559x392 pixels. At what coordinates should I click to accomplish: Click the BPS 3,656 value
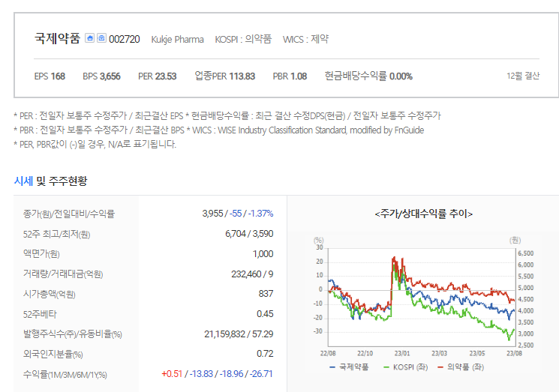101,76
